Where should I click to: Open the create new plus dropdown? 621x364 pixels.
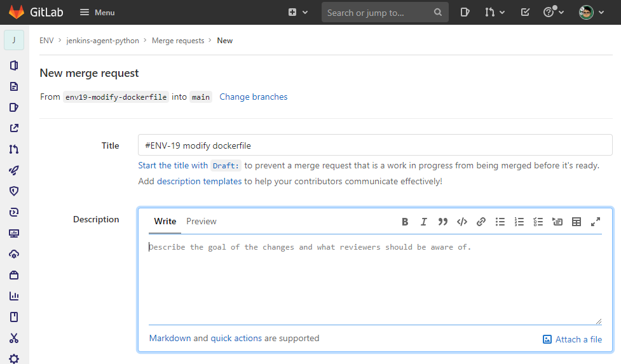pyautogui.click(x=298, y=12)
